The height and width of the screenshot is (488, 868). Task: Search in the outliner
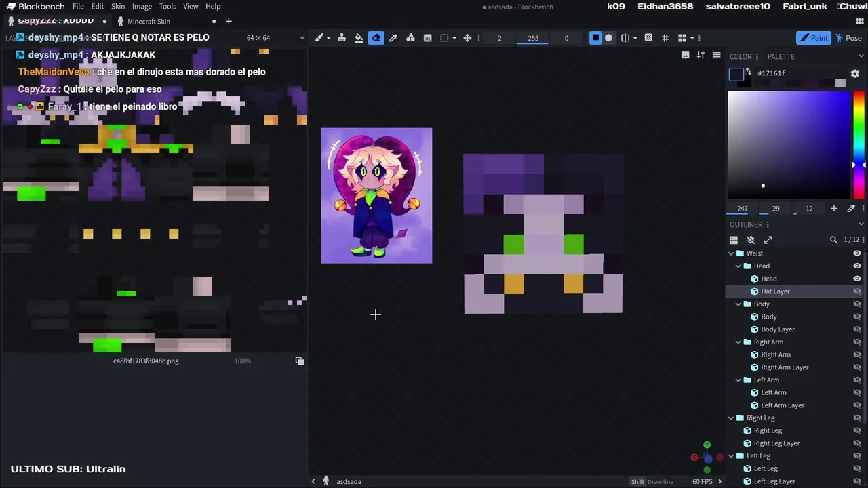[834, 240]
